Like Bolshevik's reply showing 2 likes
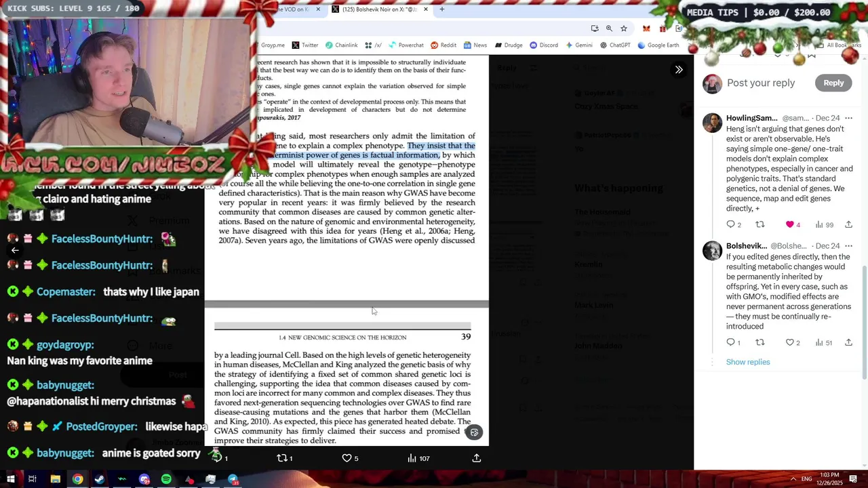 [x=789, y=342]
